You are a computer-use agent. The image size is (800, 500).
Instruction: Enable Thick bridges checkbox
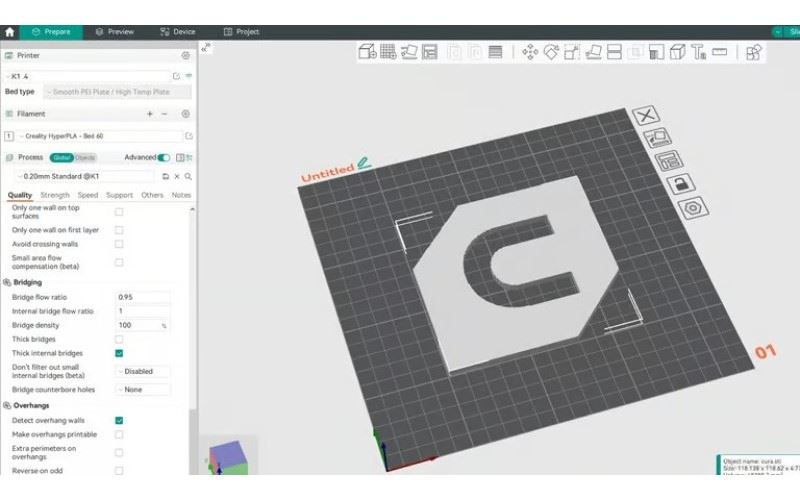119,339
